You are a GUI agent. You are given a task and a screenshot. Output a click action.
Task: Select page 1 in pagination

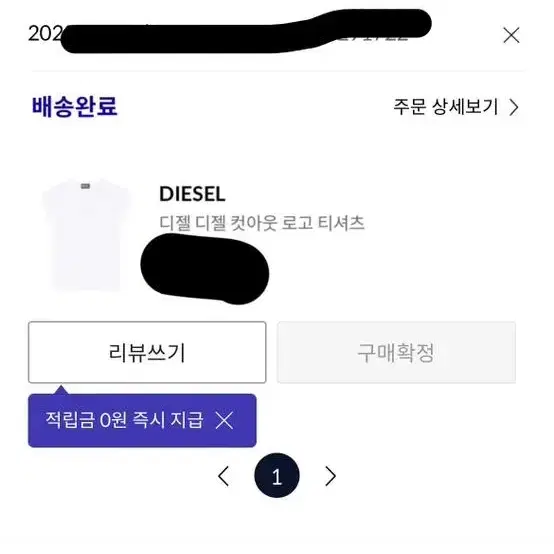coord(277,476)
